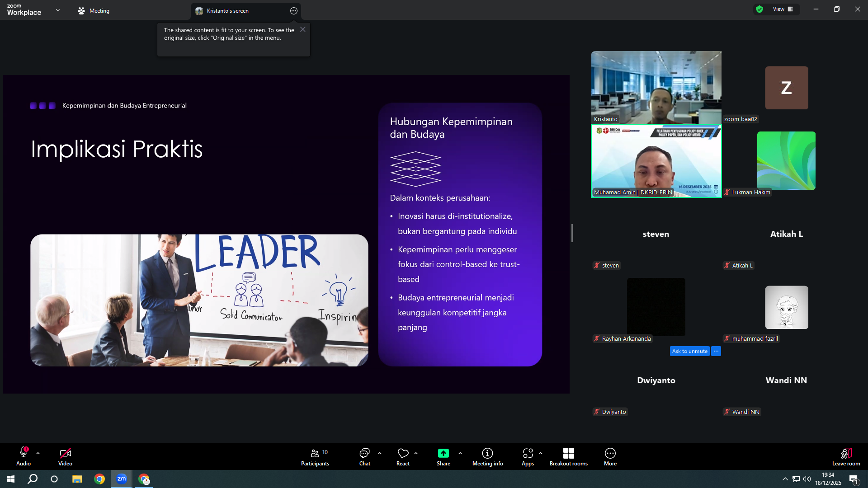Open taskbar clock and calendar
This screenshot has height=488, width=868.
828,479
